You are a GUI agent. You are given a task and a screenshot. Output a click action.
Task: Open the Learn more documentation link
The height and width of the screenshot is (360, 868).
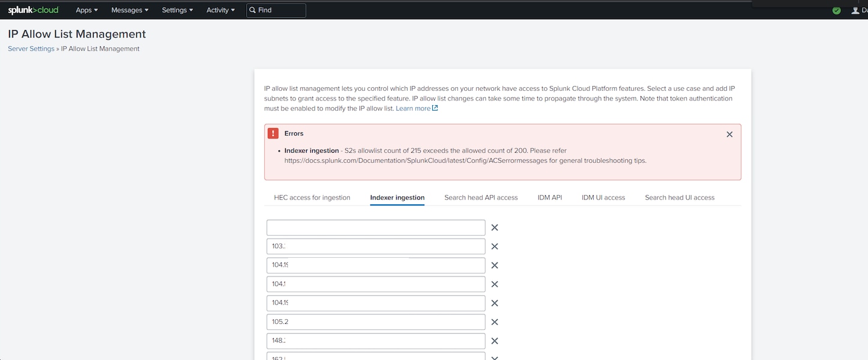pyautogui.click(x=413, y=108)
